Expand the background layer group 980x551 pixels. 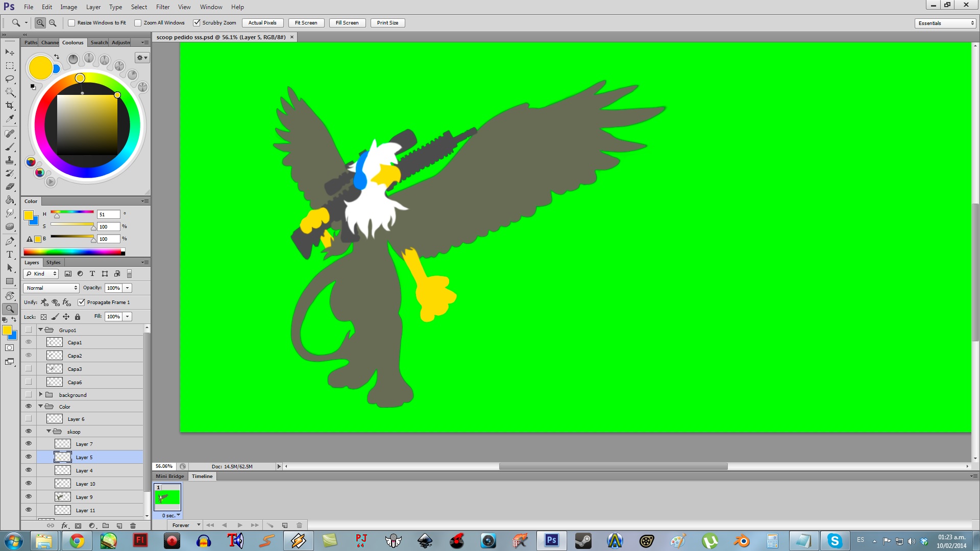pos(41,394)
